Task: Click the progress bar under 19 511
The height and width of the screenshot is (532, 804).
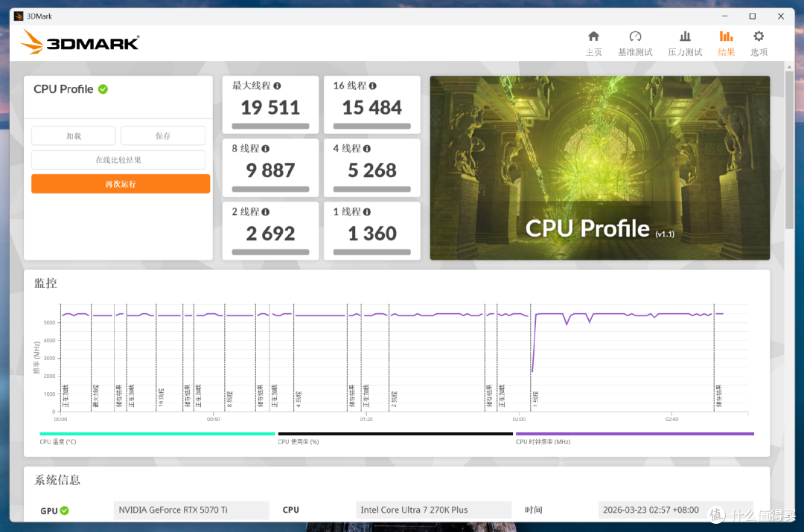Action: point(270,126)
